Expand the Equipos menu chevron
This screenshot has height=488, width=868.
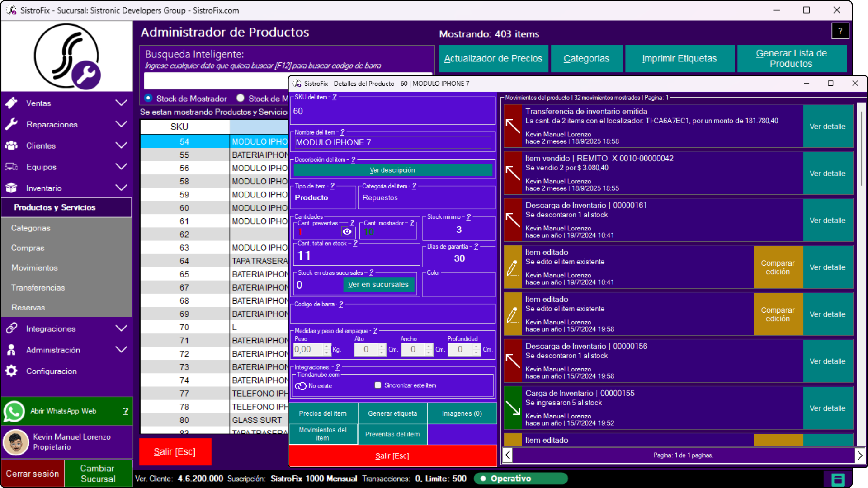click(x=121, y=167)
